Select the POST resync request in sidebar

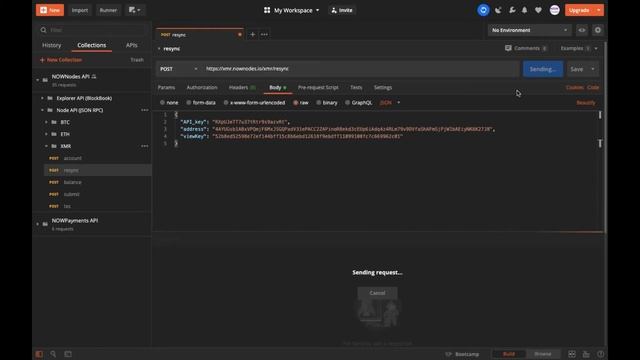point(97,170)
